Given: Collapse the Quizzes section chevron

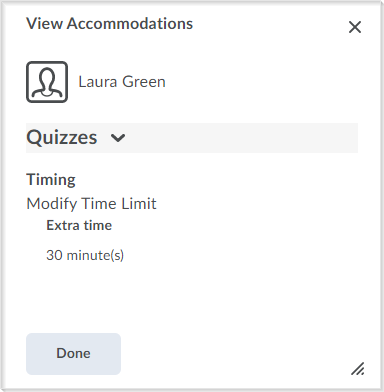Looking at the screenshot, I should pyautogui.click(x=118, y=138).
